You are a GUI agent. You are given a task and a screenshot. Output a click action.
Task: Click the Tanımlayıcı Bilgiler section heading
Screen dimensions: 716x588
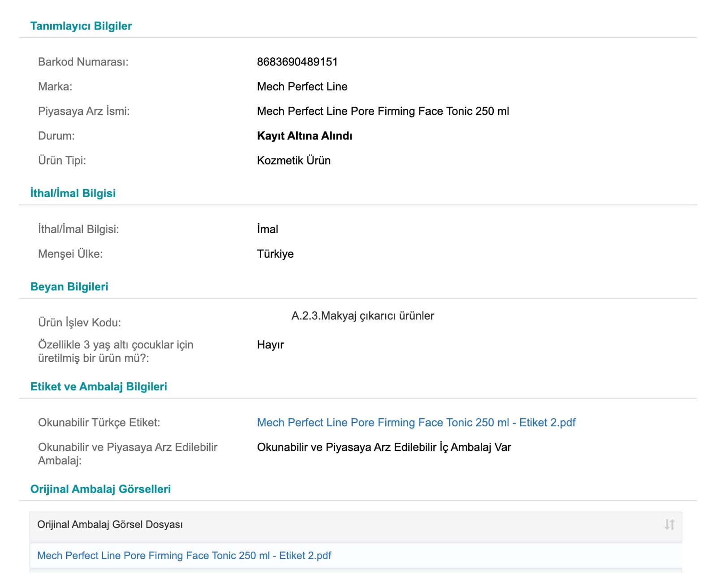pos(81,26)
